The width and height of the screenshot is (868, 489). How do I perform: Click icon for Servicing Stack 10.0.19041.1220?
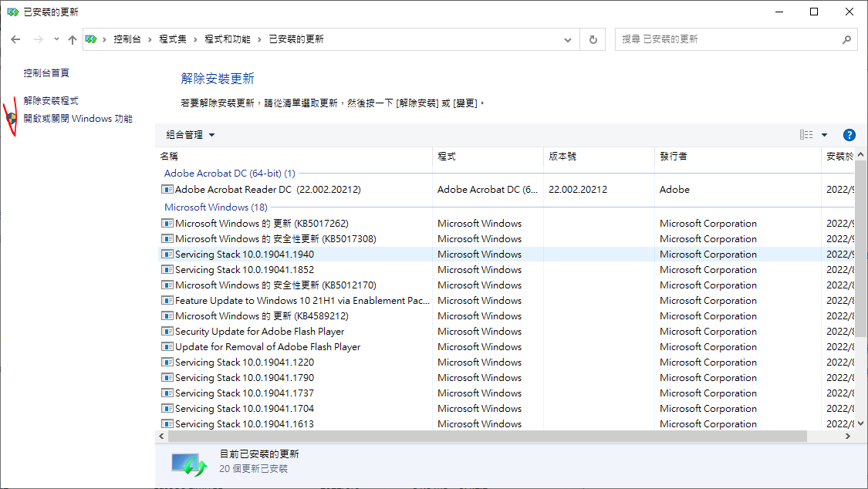click(x=167, y=363)
